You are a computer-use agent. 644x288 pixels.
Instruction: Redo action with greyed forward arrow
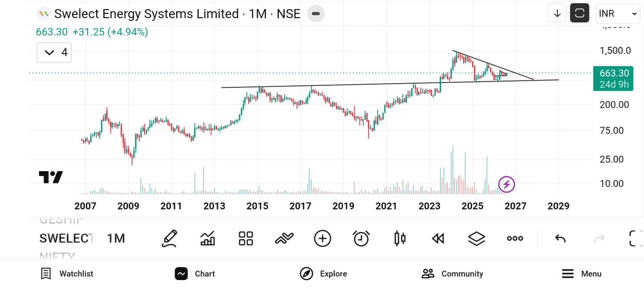599,238
